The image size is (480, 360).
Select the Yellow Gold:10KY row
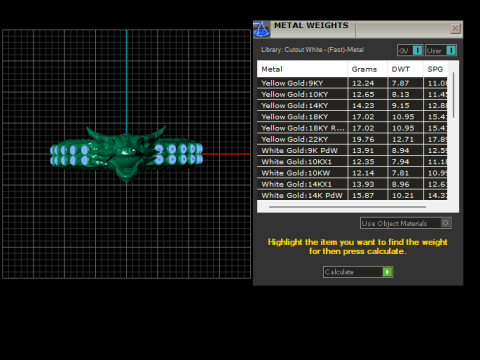click(x=352, y=94)
